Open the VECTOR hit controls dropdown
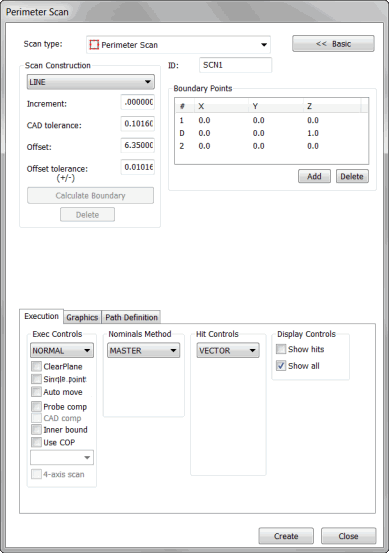 pos(228,351)
